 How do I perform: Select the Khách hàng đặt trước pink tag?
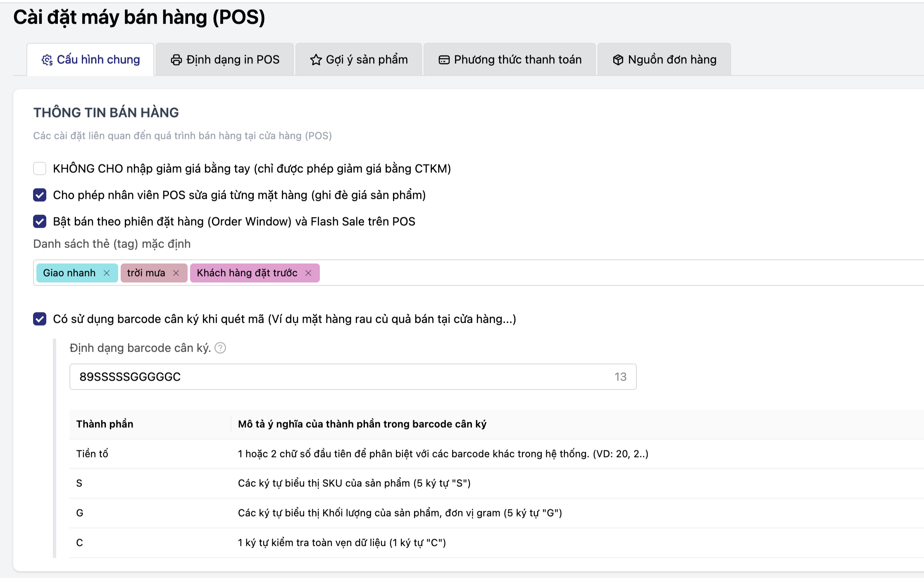tap(247, 273)
